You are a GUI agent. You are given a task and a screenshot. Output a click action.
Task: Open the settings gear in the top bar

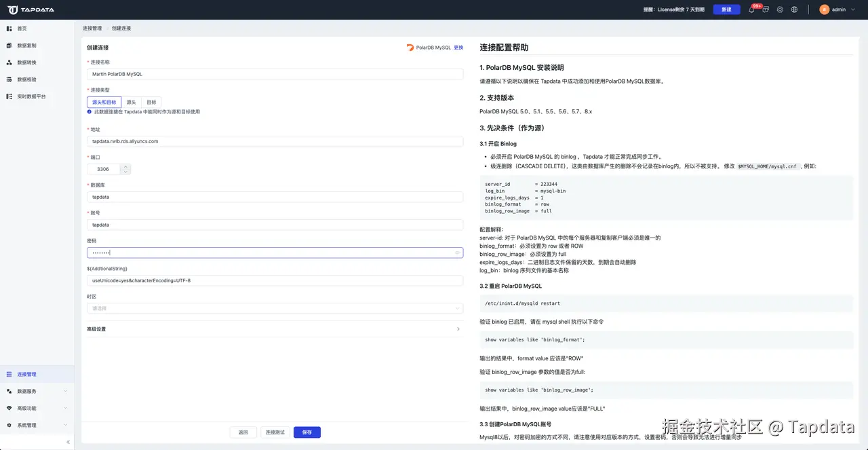(x=780, y=10)
